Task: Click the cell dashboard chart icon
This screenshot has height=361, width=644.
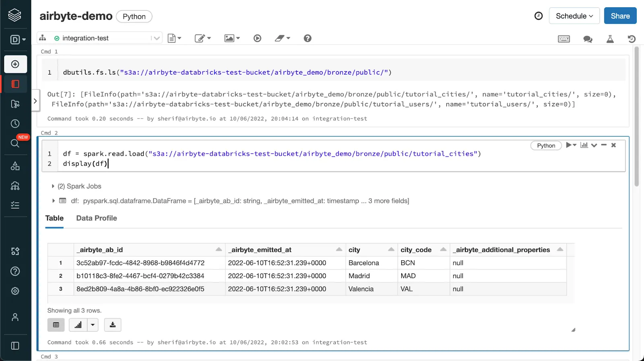Action: (584, 145)
